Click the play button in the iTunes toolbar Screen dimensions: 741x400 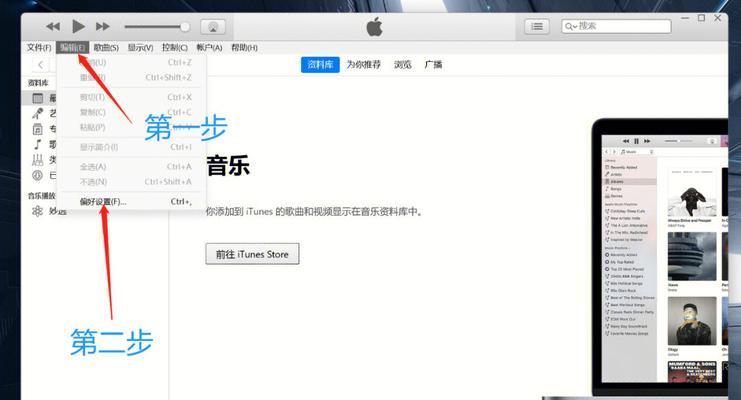(x=78, y=26)
